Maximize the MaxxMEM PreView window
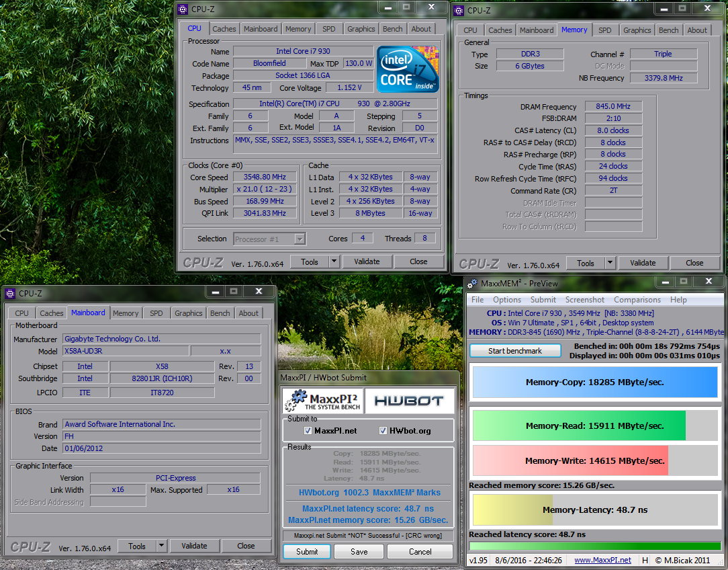 click(684, 282)
